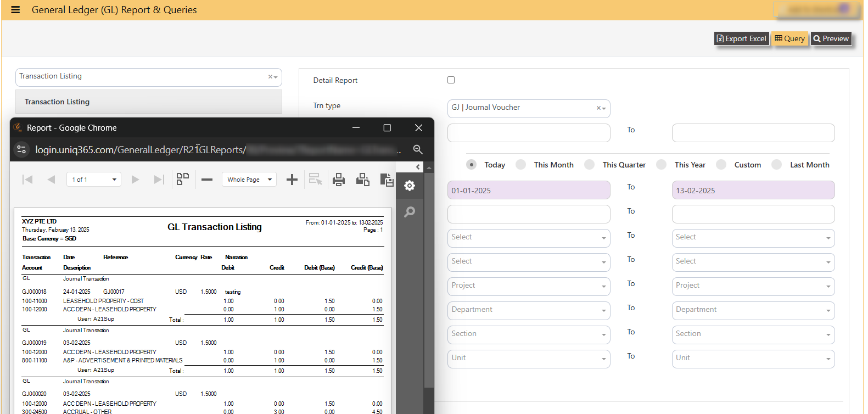Go to previous page in report viewer
This screenshot has height=414, width=868.
pyautogui.click(x=51, y=180)
